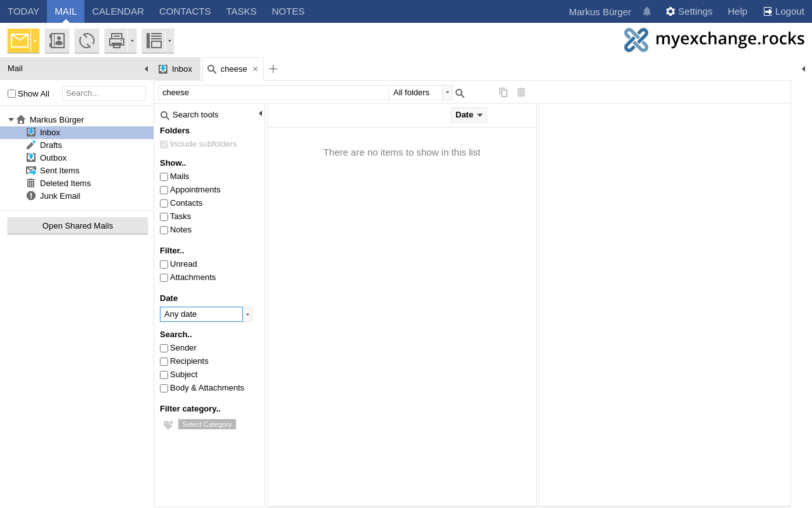This screenshot has height=508, width=812.
Task: Run search with magnifier icon
Action: click(x=460, y=93)
